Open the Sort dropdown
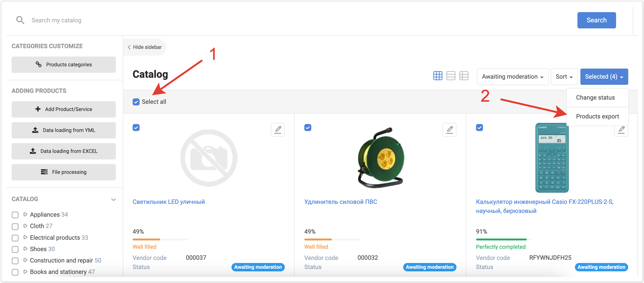This screenshot has width=644, height=283. (564, 77)
